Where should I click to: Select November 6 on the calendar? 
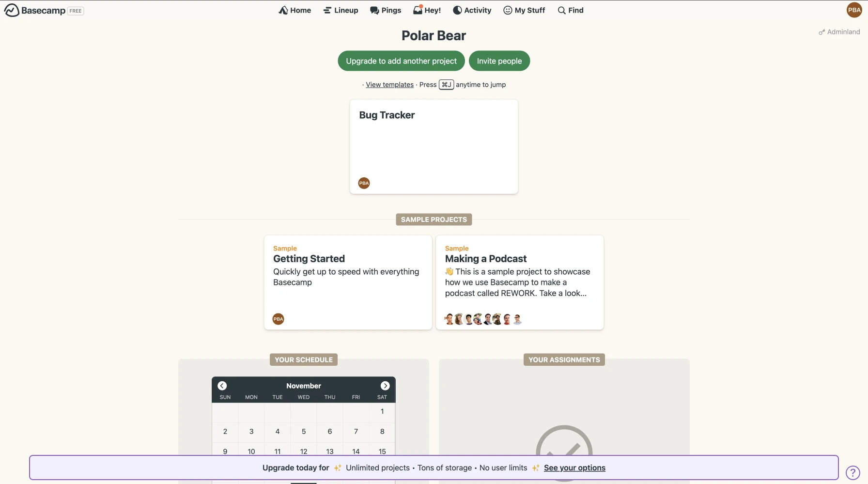click(330, 432)
